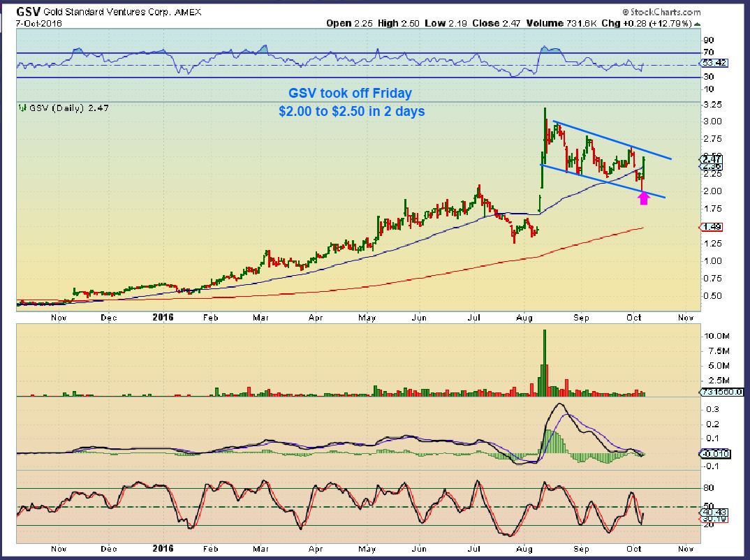Screen dimensions: 750x560
Task: Click the tallest August volume spike bar
Action: coord(544,362)
